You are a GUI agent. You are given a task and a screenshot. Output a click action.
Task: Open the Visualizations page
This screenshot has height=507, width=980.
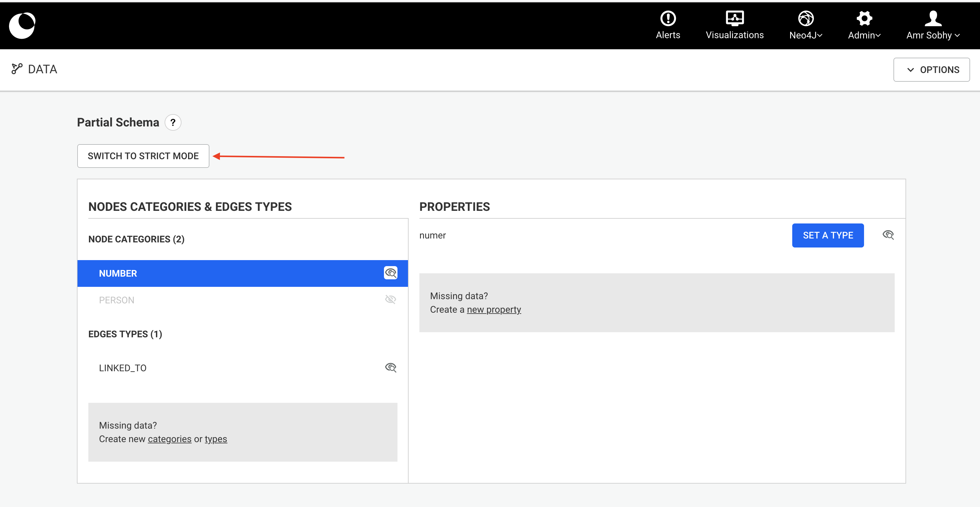tap(734, 25)
